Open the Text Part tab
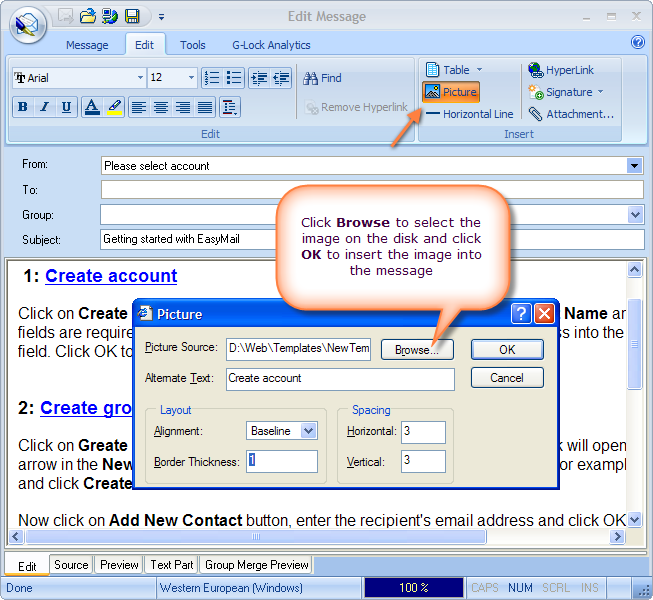This screenshot has height=600, width=653. coord(172,565)
